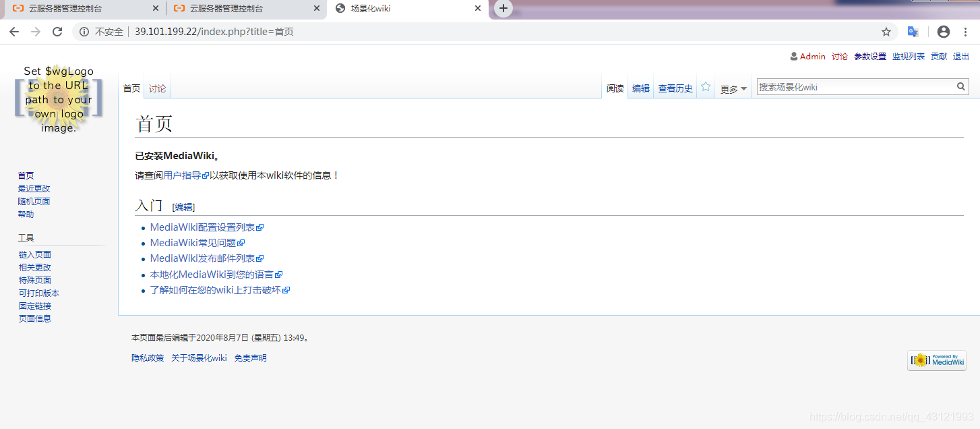Open the user 讨论 link at top
The image size is (980, 429).
point(840,57)
